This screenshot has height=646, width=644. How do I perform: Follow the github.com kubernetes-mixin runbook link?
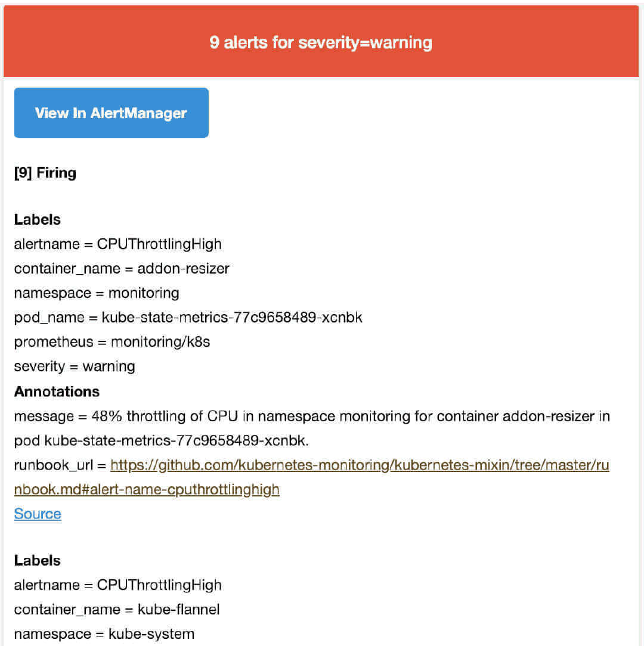click(x=360, y=465)
